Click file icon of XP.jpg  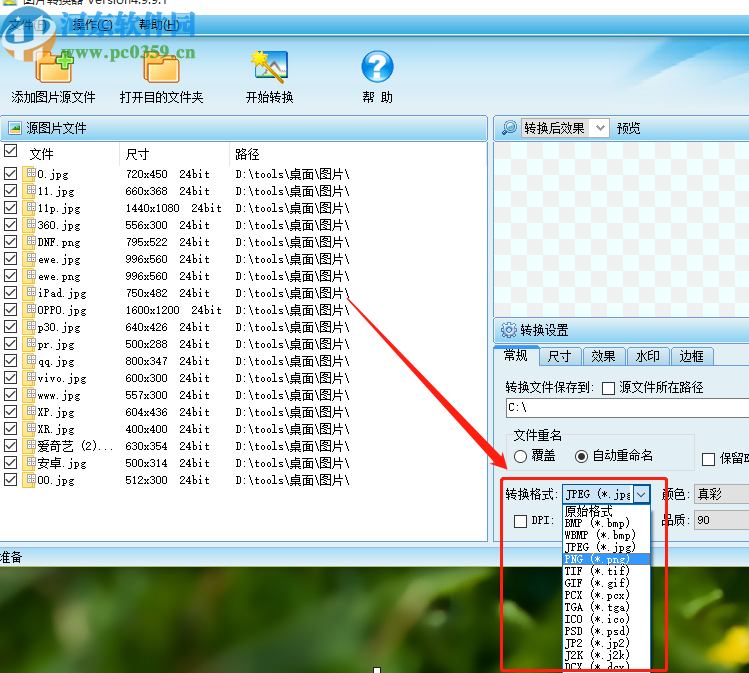(x=31, y=412)
